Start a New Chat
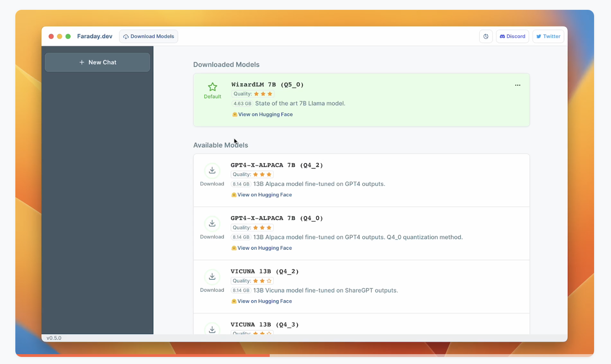Screen dimensions: 611x364 [98, 62]
